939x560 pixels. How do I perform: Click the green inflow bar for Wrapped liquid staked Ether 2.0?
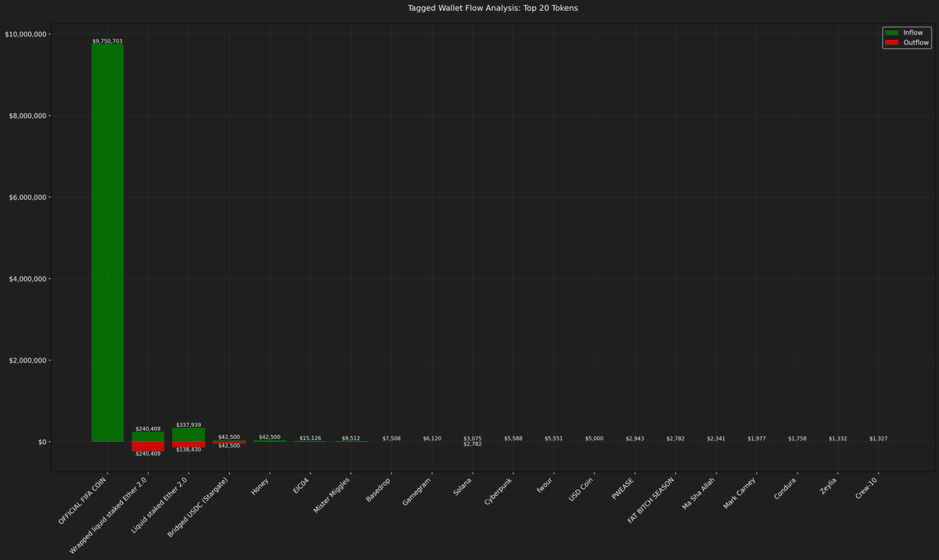tap(148, 437)
